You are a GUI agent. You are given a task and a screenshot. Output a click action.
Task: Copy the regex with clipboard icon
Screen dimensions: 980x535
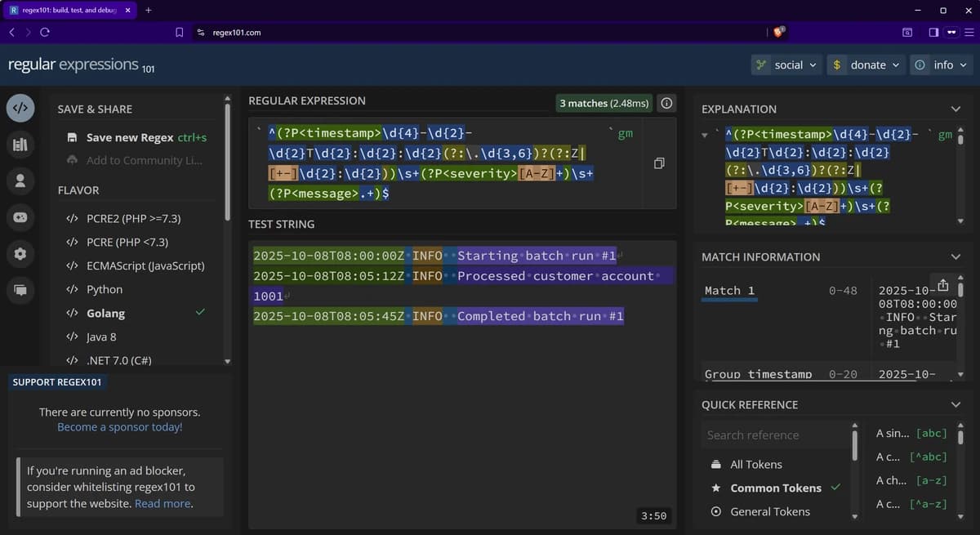pos(660,163)
